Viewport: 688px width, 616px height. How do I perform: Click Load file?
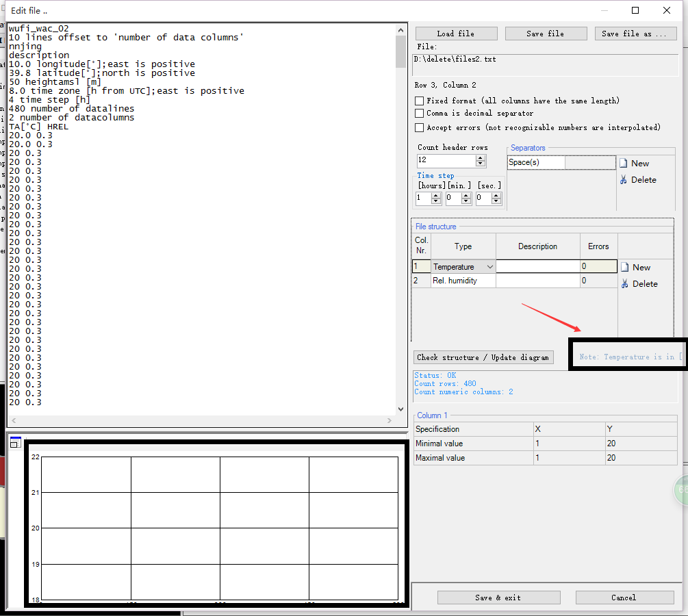pyautogui.click(x=456, y=33)
